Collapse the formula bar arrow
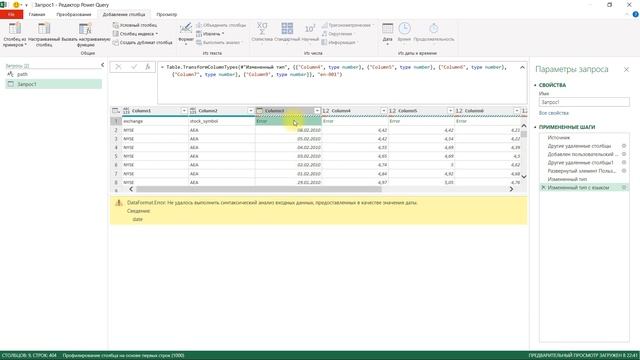640x360 pixels. (x=522, y=67)
